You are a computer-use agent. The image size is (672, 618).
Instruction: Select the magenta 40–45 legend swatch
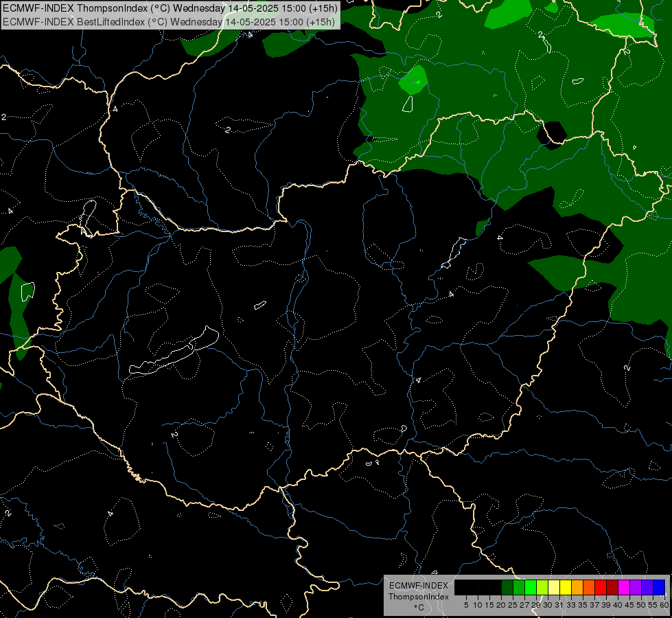point(624,587)
